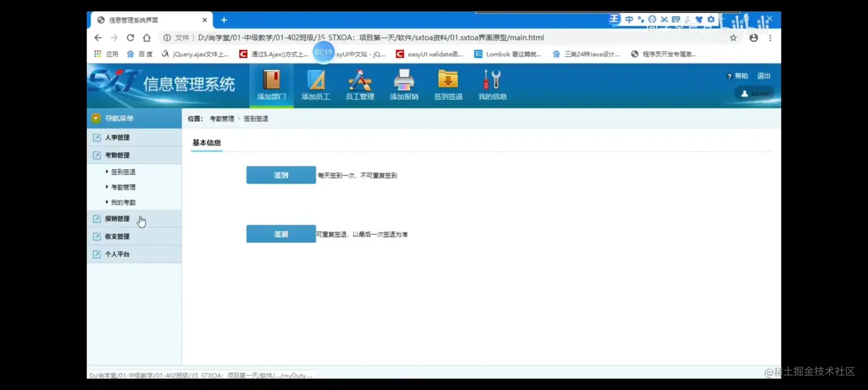Click the admin user badge
The height and width of the screenshot is (390, 868).
tap(754, 93)
